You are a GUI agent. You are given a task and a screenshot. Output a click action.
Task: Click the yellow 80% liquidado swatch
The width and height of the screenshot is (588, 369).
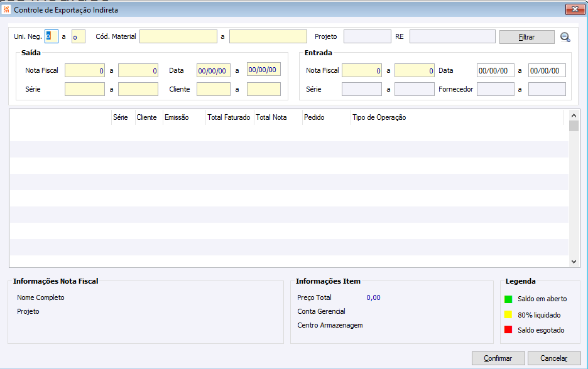coord(508,314)
